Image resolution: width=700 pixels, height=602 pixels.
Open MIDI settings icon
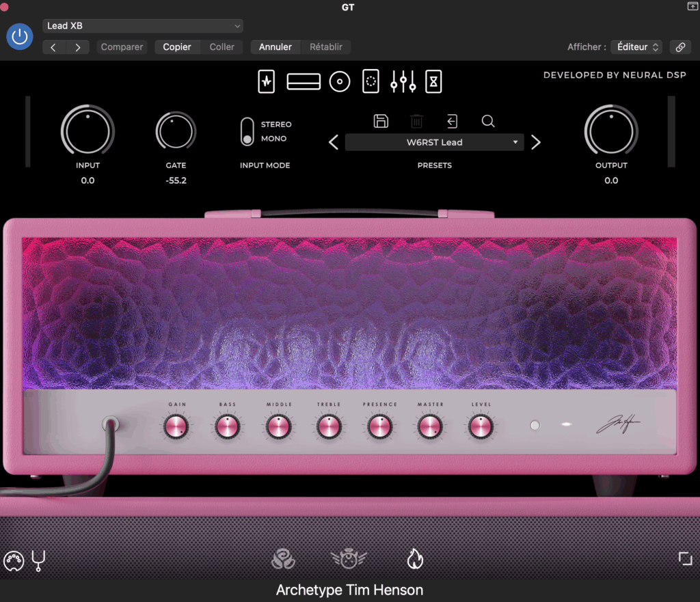(x=14, y=560)
